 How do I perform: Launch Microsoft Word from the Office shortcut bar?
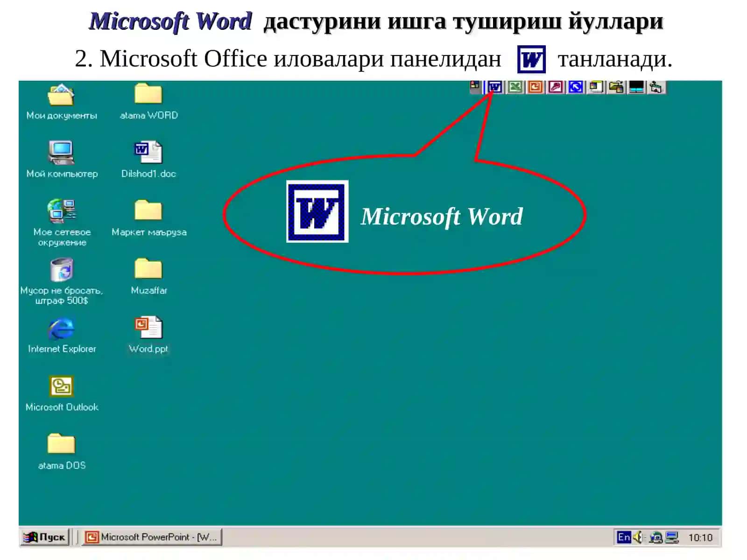point(495,87)
